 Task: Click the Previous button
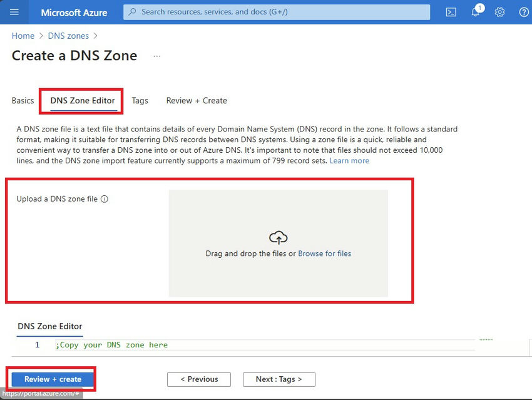coord(198,379)
